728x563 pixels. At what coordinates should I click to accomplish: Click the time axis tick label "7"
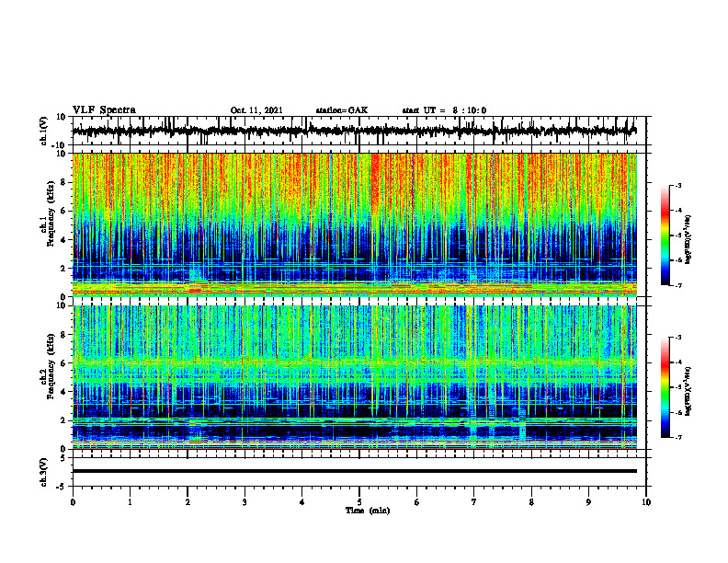474,502
